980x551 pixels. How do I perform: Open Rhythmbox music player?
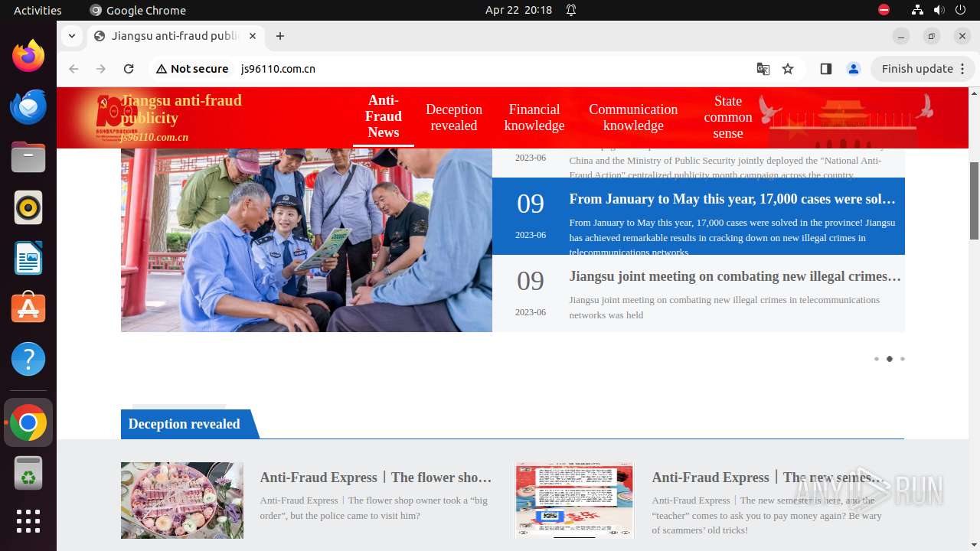pos(28,207)
